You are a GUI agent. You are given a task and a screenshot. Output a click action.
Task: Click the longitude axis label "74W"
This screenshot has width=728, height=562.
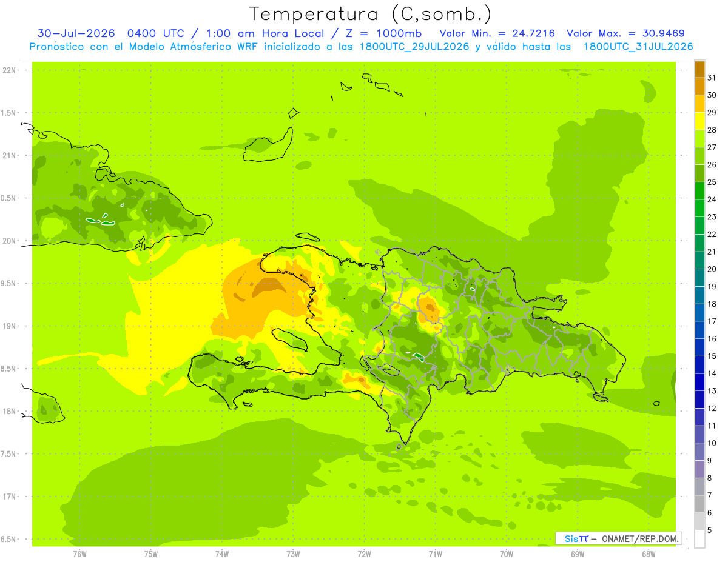tap(222, 554)
